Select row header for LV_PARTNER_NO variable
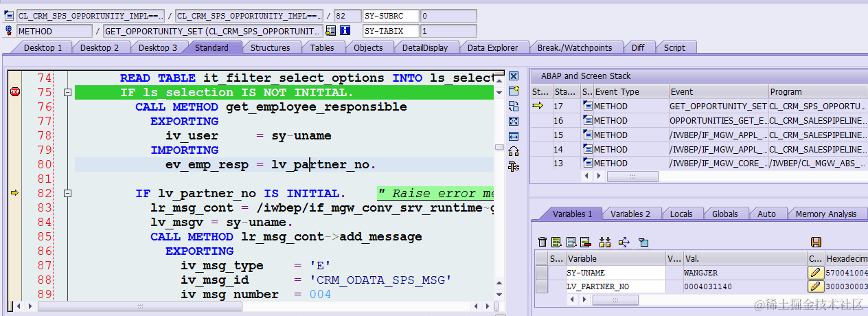The image size is (868, 316). [542, 286]
